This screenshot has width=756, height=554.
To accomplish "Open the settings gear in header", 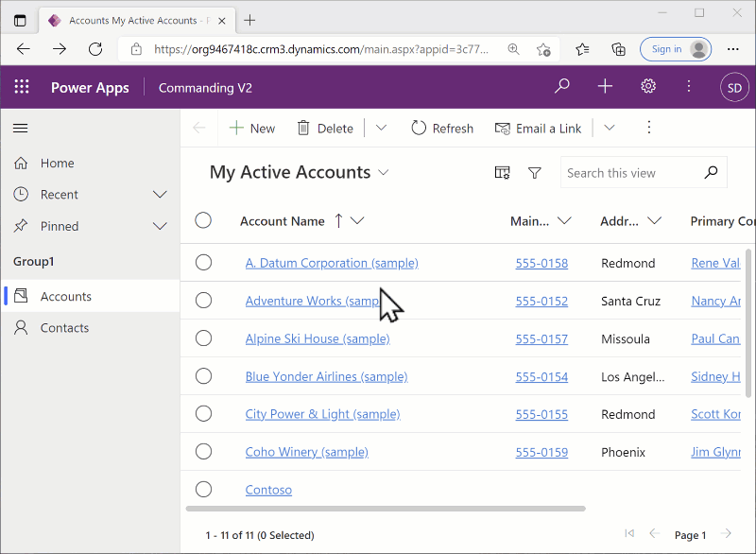I will (x=648, y=87).
